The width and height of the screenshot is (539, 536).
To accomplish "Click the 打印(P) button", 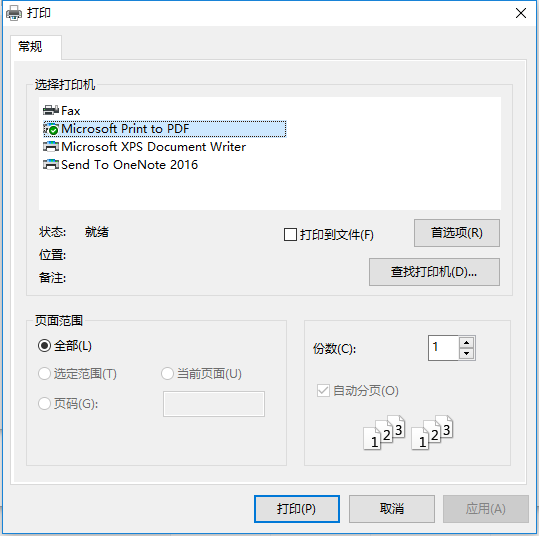I will pyautogui.click(x=297, y=509).
